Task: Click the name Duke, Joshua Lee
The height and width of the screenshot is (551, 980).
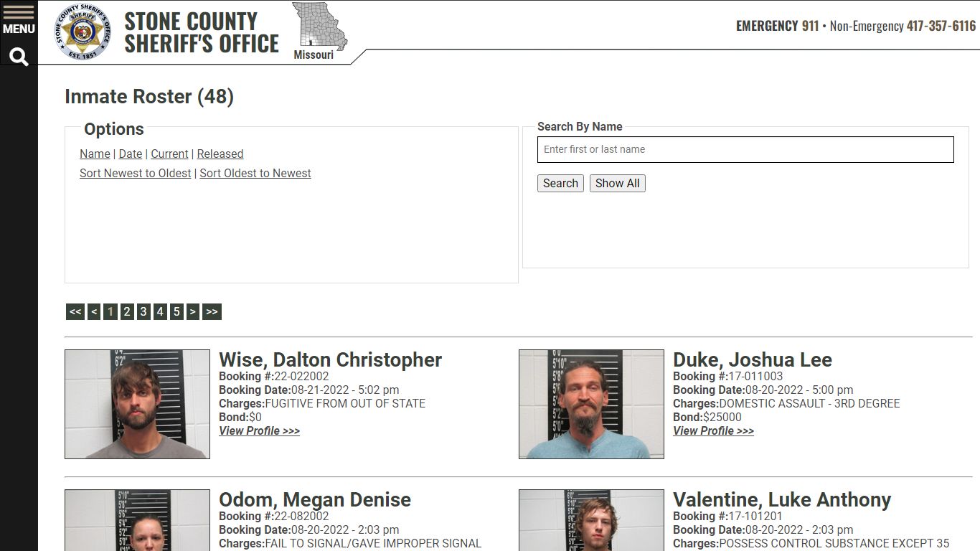Action: pyautogui.click(x=753, y=359)
